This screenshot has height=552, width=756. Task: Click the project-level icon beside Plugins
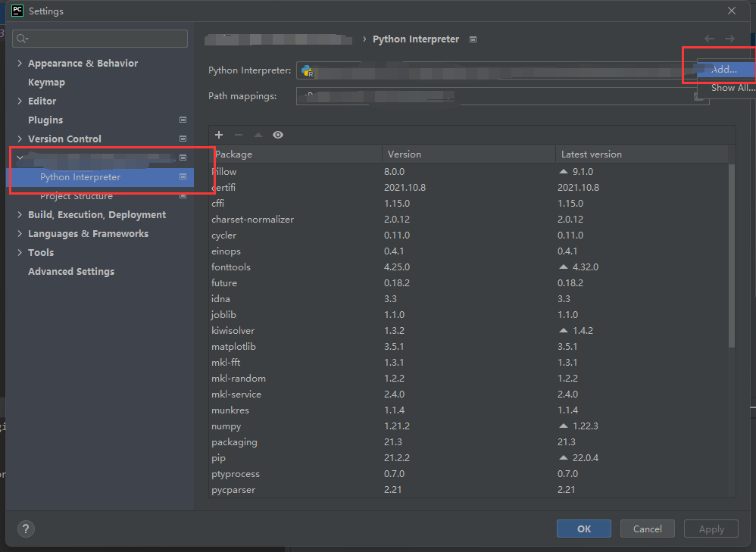tap(183, 120)
